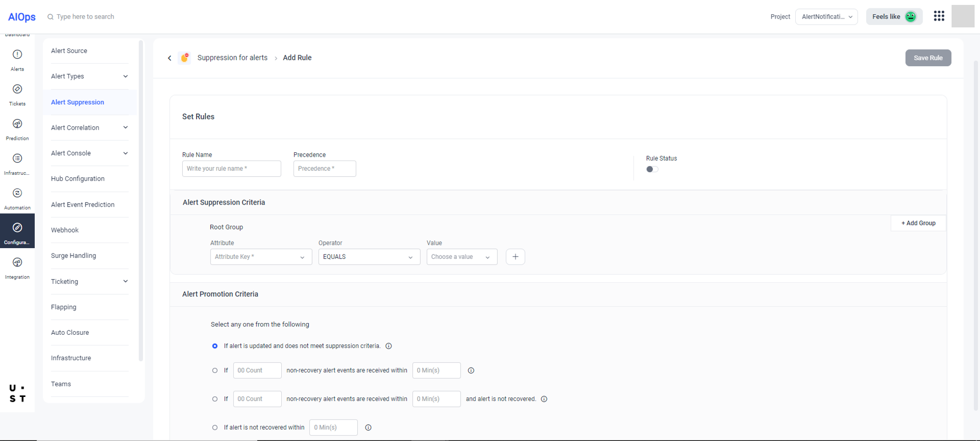980x441 pixels.
Task: Open Integration from the left rail
Action: tap(17, 263)
